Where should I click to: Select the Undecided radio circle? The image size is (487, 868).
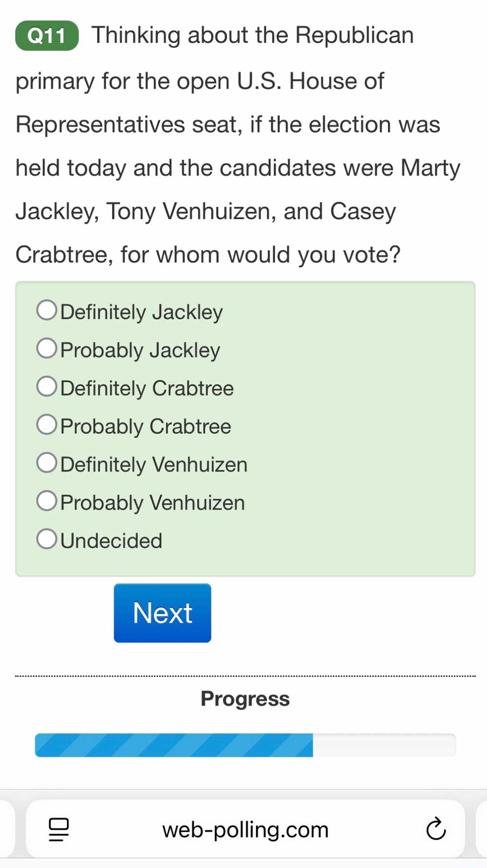[x=47, y=539]
